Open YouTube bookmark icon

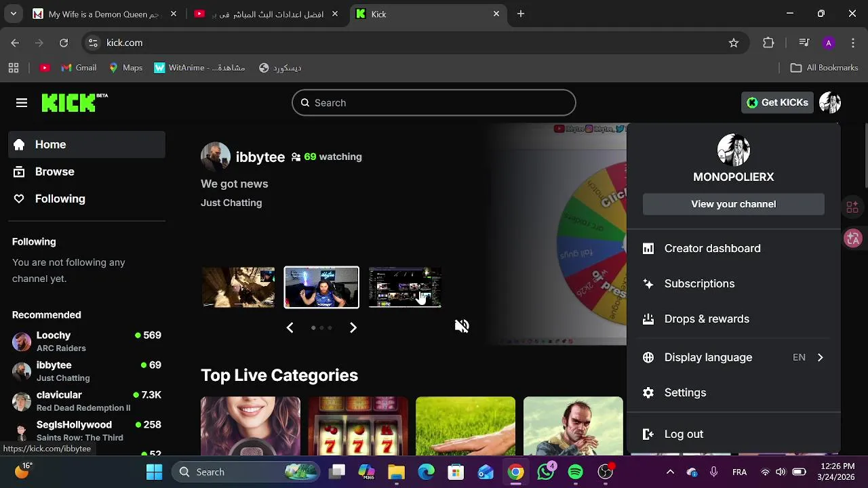[45, 68]
